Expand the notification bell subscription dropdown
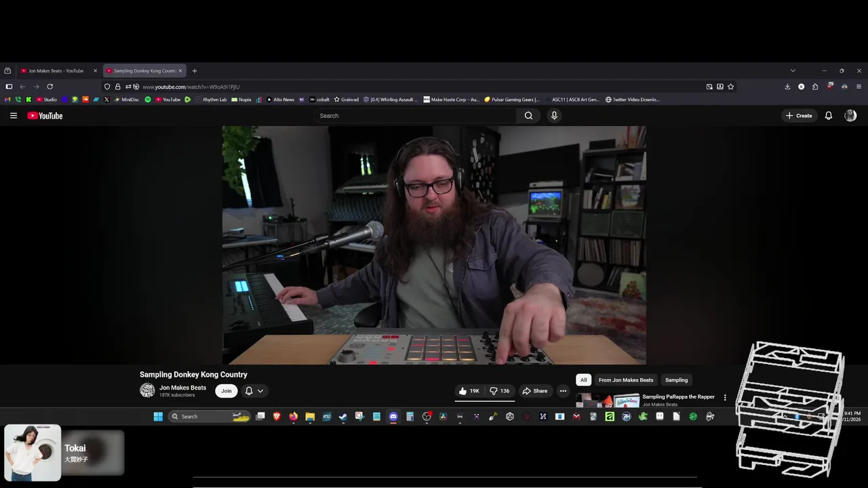 [x=254, y=391]
